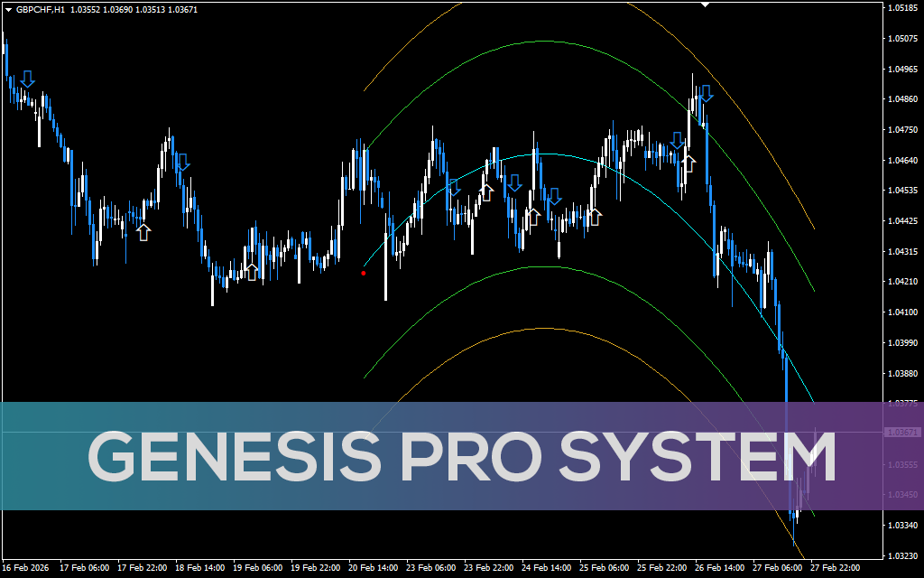Screen dimensions: 924x578
Task: Select the red dot marker at channel start
Action: tap(364, 272)
